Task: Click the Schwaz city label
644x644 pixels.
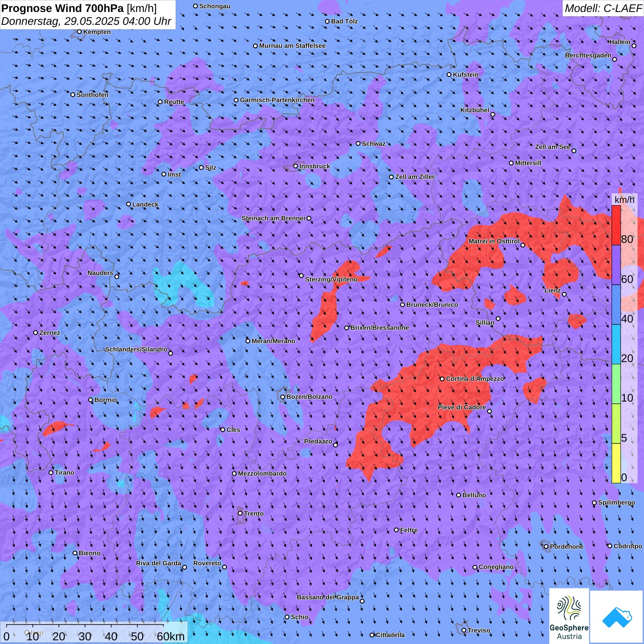Action: point(374,144)
